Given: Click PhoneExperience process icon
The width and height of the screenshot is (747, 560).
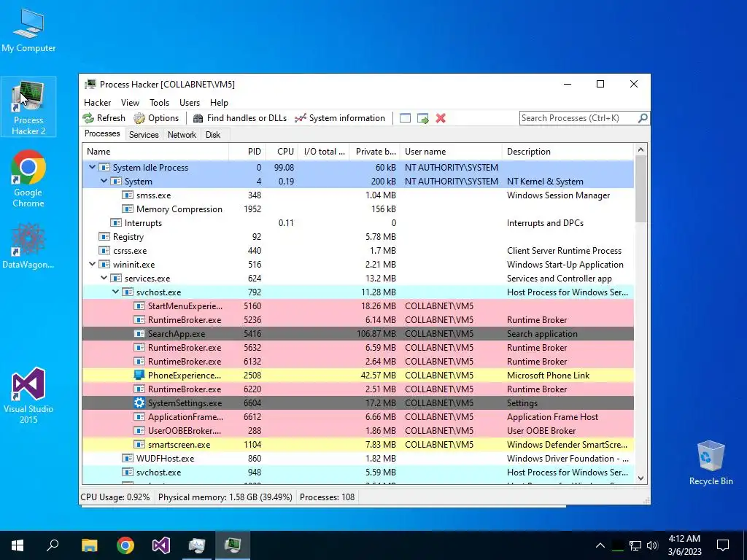Looking at the screenshot, I should point(139,376).
